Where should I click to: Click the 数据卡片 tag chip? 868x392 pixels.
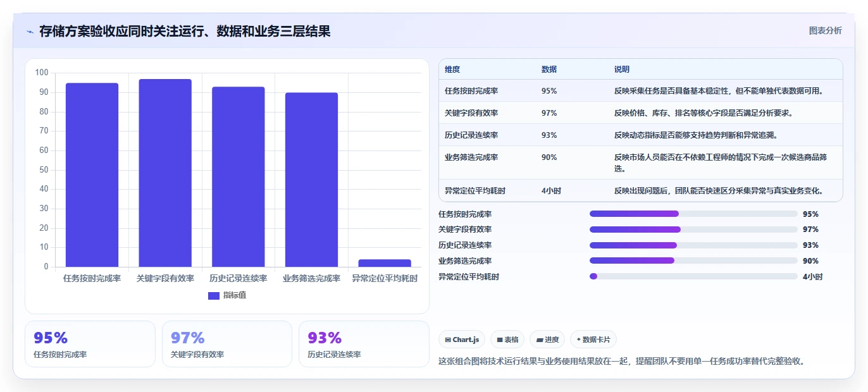tap(593, 340)
